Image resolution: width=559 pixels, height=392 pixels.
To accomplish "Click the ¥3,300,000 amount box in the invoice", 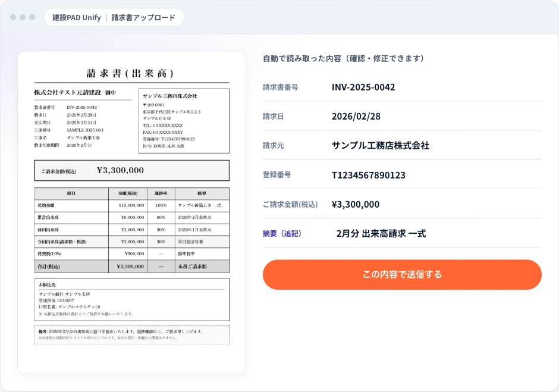I will (132, 171).
